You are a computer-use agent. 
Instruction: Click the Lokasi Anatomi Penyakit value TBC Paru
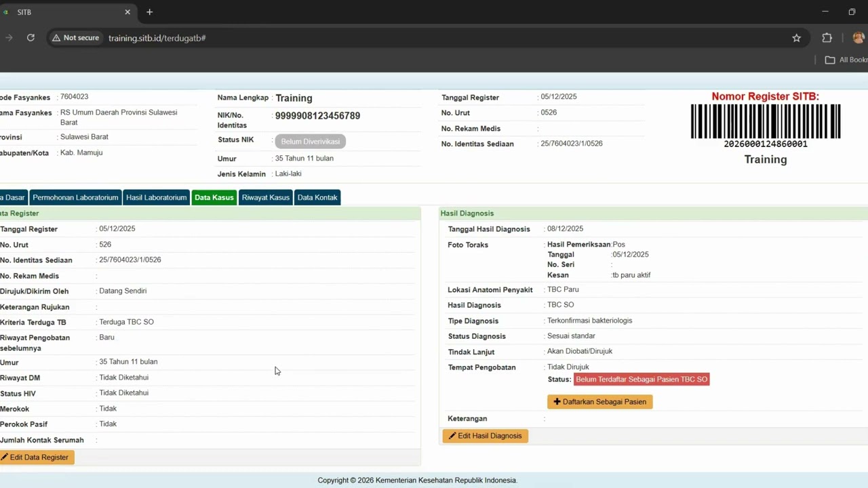[563, 289]
